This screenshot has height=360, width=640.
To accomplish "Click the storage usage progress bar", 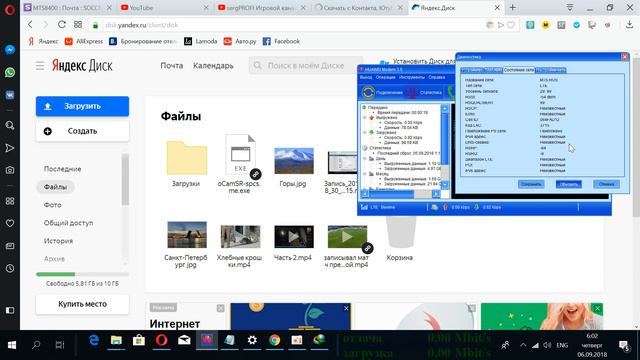I will coord(82,274).
